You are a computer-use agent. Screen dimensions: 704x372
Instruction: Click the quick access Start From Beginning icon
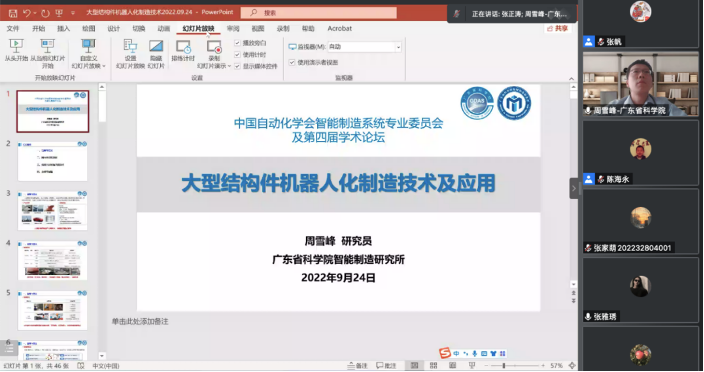coord(59,13)
